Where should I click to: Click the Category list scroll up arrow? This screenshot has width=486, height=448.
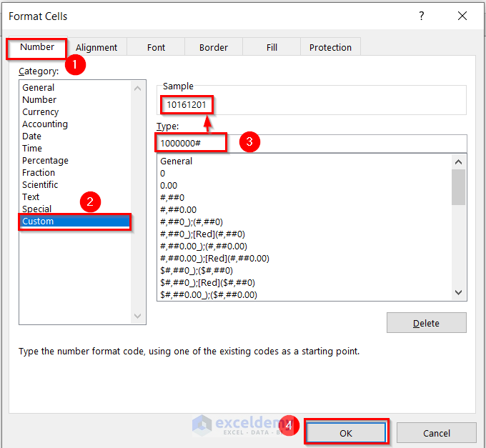coord(138,89)
